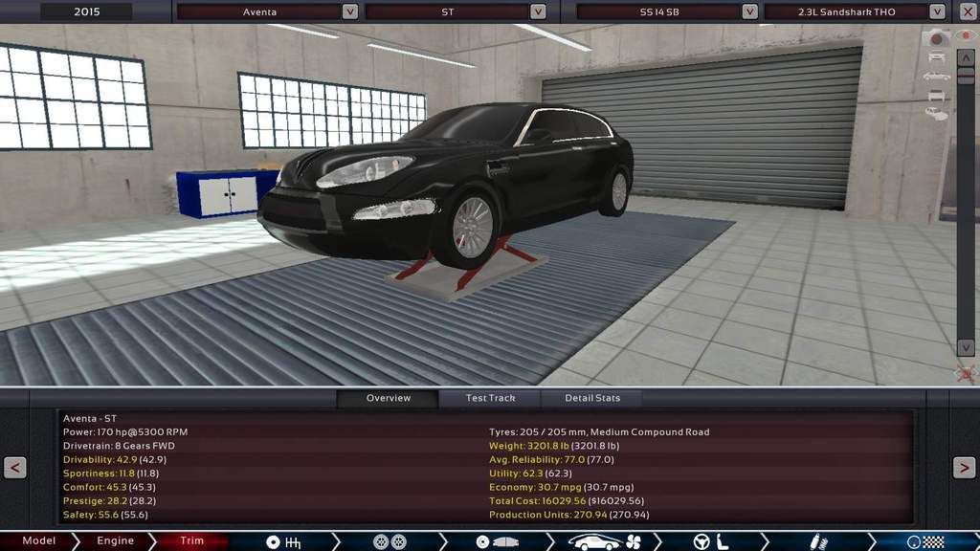Click the 'Comfort: 45.3' stat

pyautogui.click(x=109, y=487)
